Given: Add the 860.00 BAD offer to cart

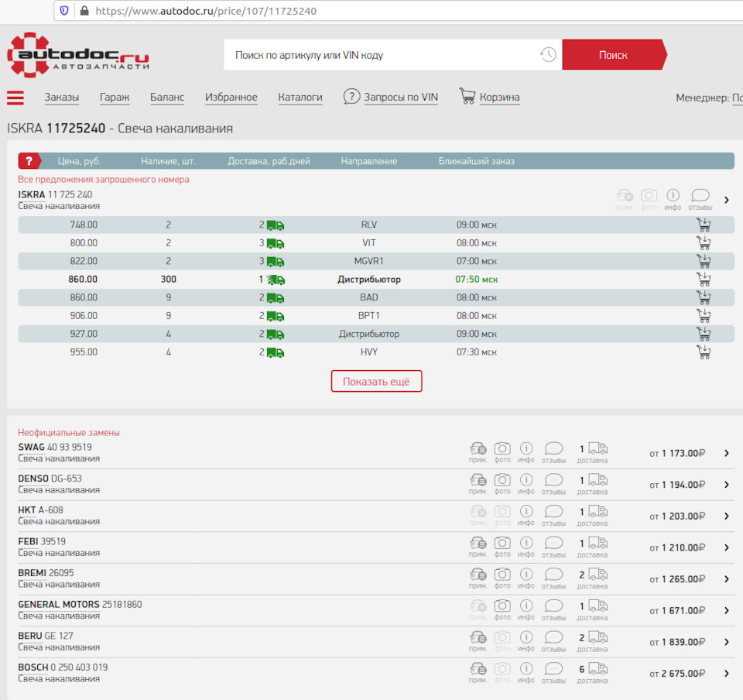Looking at the screenshot, I should click(704, 297).
